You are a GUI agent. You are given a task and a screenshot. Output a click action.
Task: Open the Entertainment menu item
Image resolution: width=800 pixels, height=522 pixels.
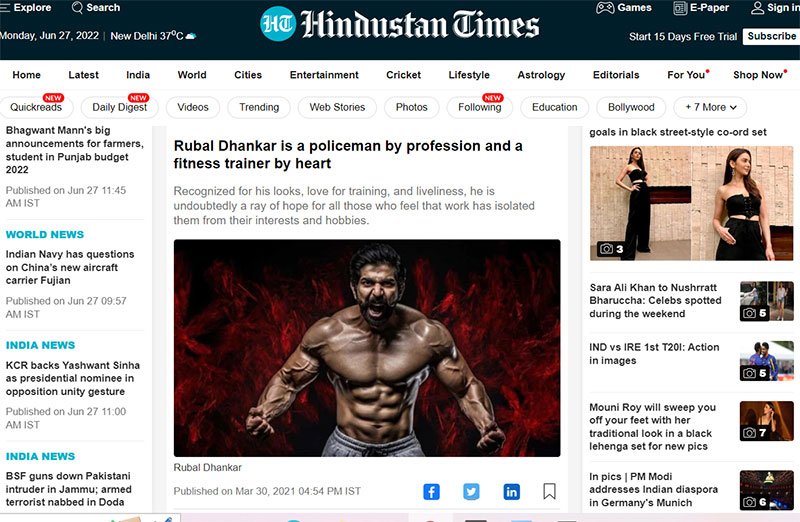[324, 75]
